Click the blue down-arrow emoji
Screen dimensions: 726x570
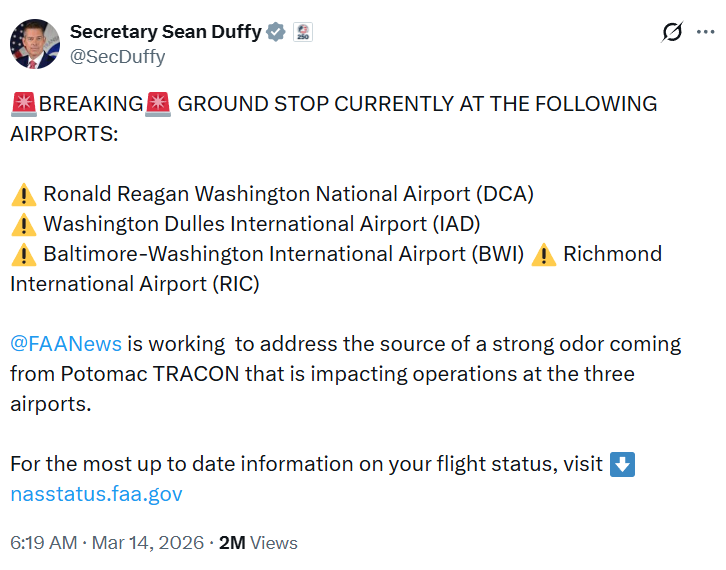622,464
